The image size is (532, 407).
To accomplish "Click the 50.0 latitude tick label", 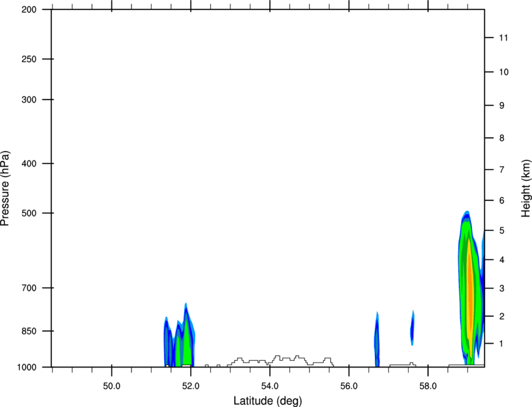I will click(111, 386).
